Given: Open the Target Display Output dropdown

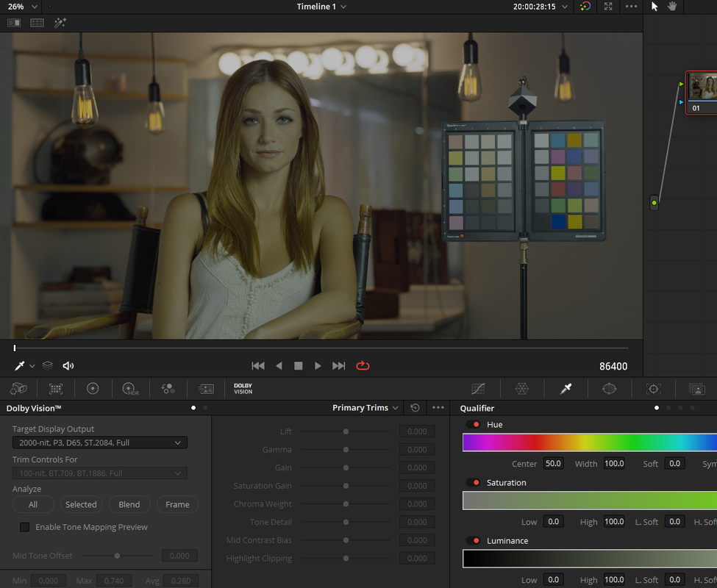Looking at the screenshot, I should [100, 442].
